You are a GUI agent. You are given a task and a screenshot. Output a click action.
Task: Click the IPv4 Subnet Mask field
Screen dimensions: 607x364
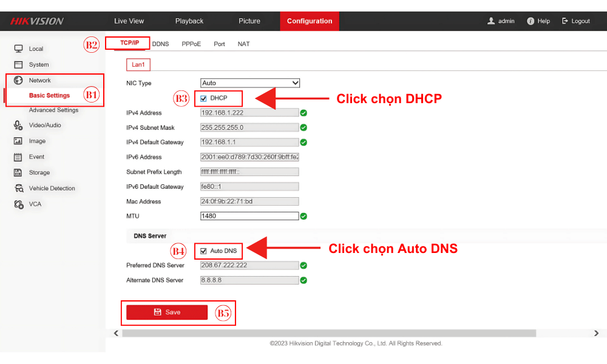pyautogui.click(x=249, y=127)
